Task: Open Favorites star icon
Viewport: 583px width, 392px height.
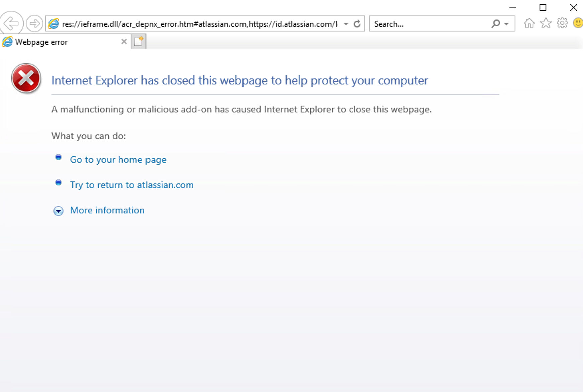Action: point(546,23)
